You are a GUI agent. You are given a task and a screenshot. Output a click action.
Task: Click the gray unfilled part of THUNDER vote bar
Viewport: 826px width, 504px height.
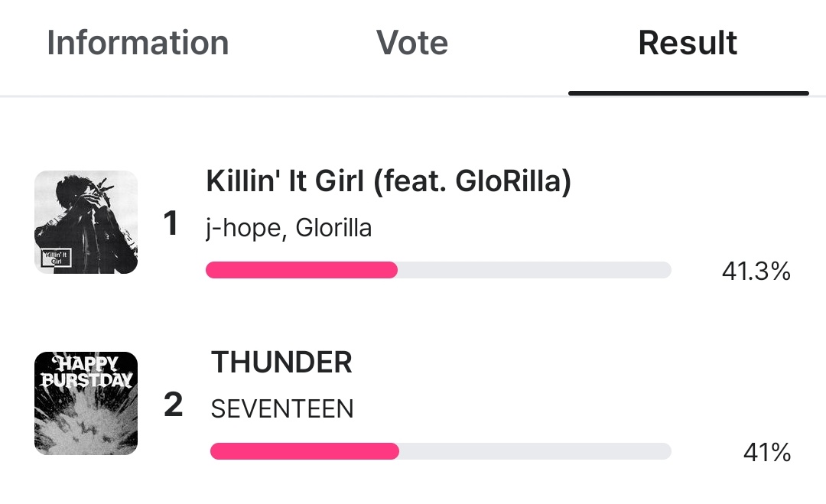tap(535, 451)
